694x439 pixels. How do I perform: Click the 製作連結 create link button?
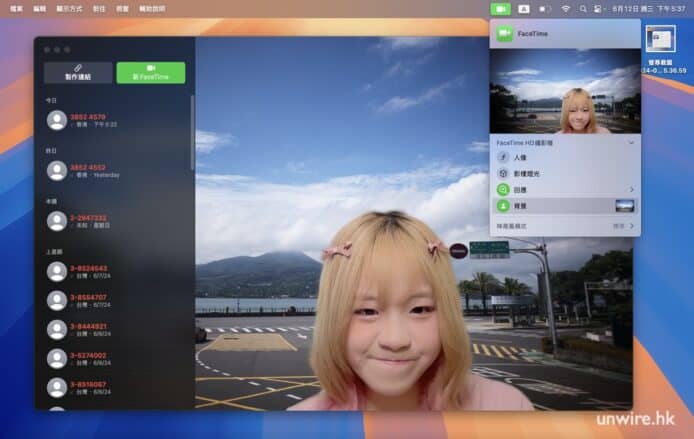[77, 73]
